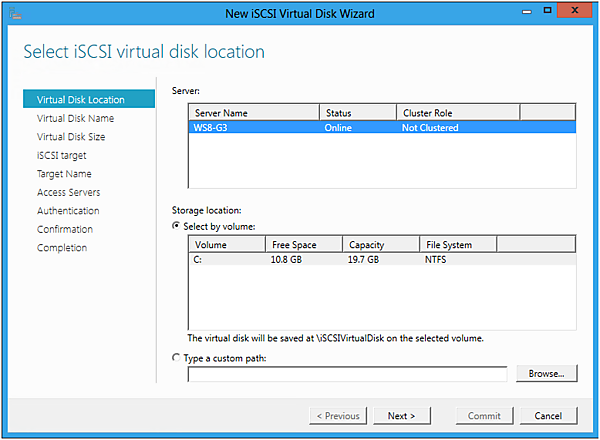Open the Virtual Disk Size step
The image size is (600, 440).
71,137
